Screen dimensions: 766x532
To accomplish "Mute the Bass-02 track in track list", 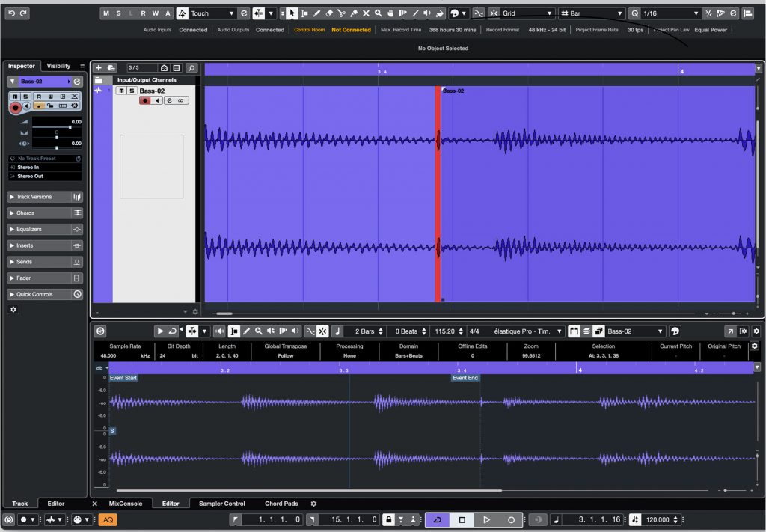I will [121, 91].
